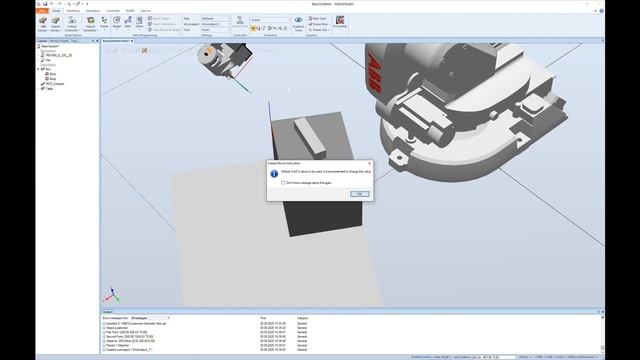Close the Layout browser panel

coord(97,41)
